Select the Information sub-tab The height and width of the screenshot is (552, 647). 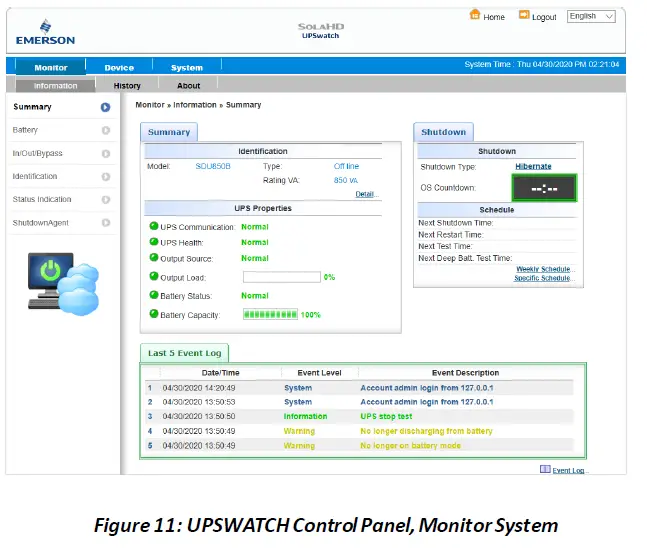coord(55,86)
